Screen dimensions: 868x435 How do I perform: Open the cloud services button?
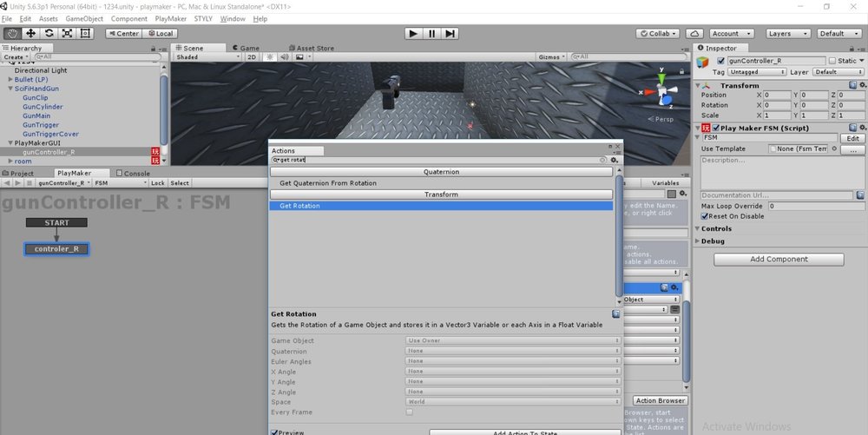[694, 33]
